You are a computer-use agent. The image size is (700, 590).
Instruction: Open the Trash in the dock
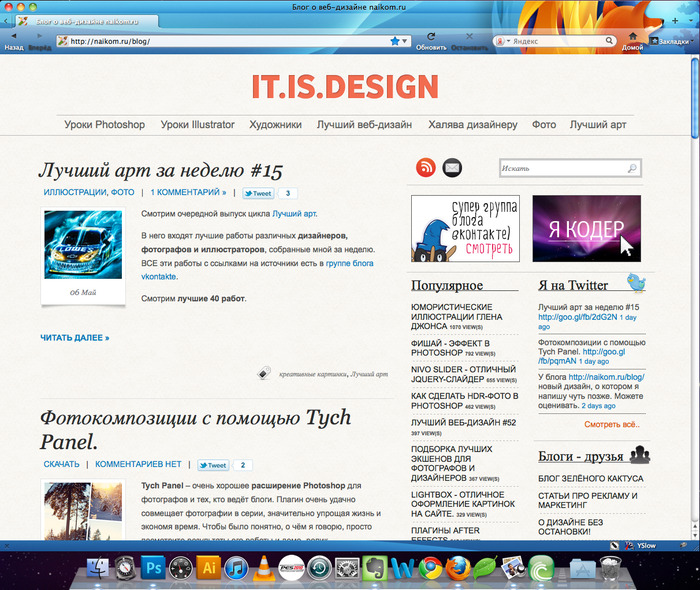point(609,568)
